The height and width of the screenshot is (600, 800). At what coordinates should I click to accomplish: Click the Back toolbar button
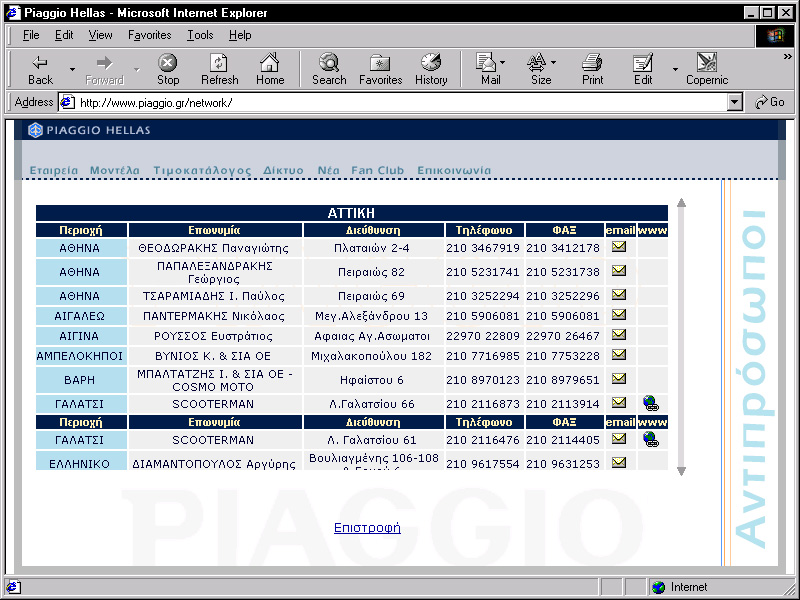41,69
